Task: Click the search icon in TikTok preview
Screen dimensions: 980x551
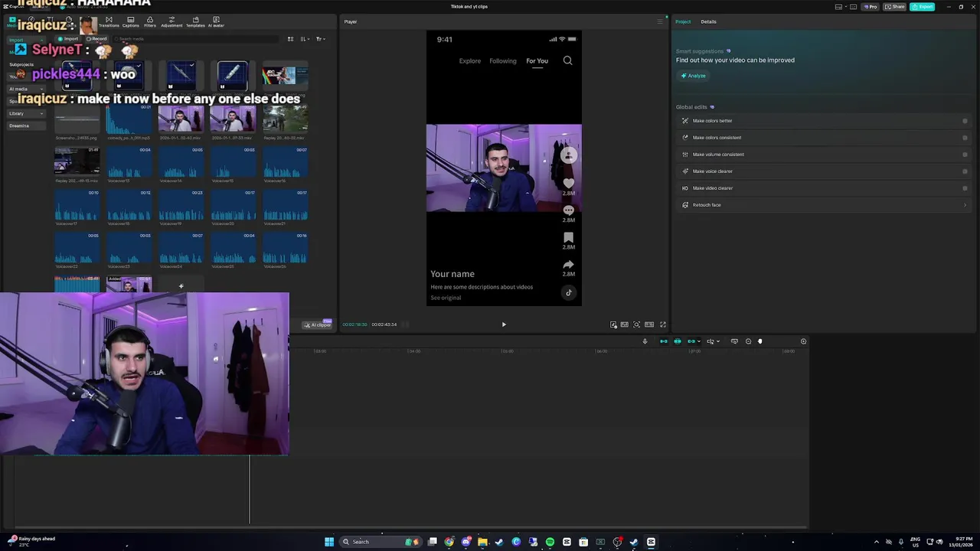Action: click(x=567, y=60)
